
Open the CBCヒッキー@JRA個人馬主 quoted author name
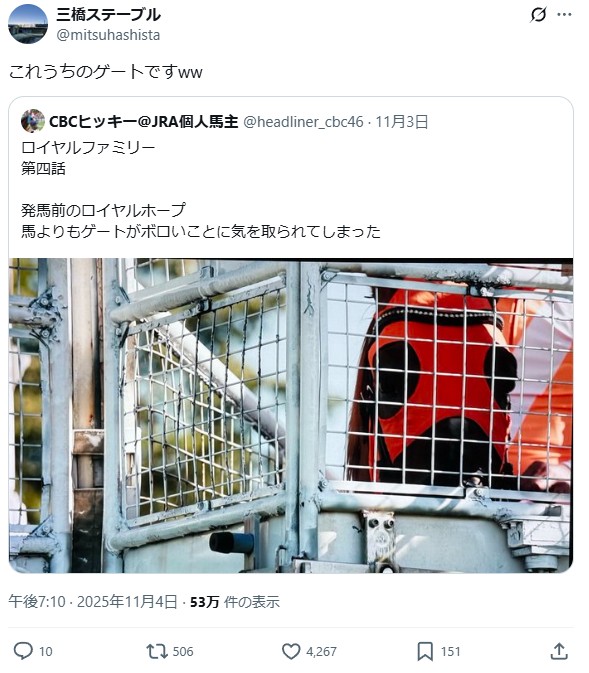tap(143, 121)
